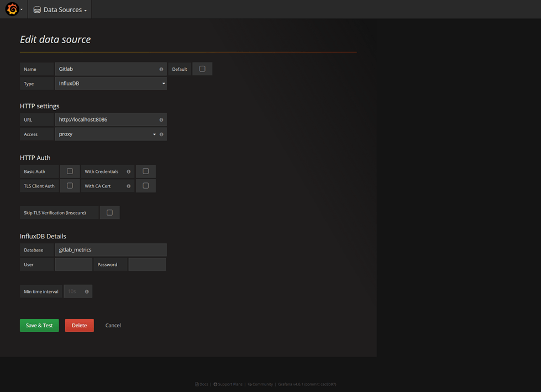Screen dimensions: 541x392
Task: Show info tooltip for Min time interval
Action: click(87, 291)
